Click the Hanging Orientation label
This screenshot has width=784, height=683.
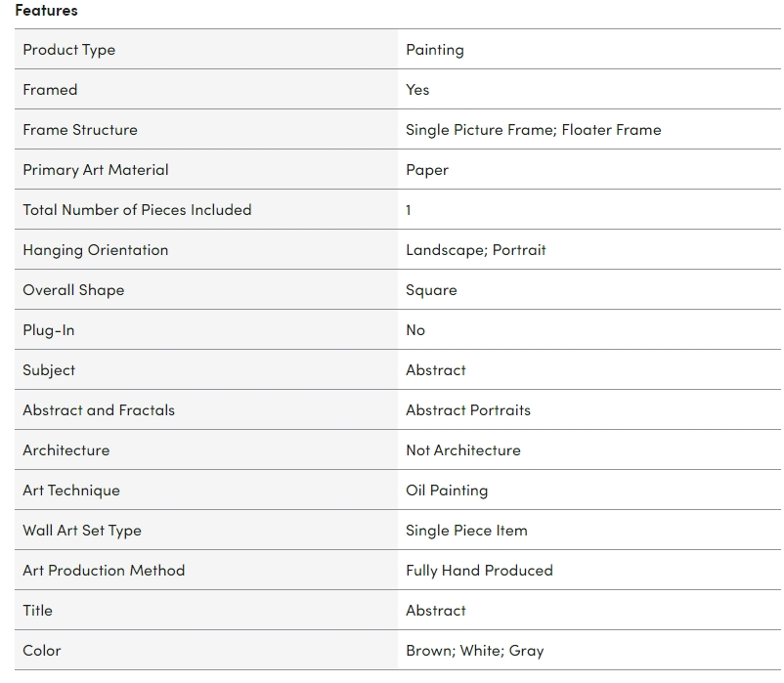(x=96, y=250)
